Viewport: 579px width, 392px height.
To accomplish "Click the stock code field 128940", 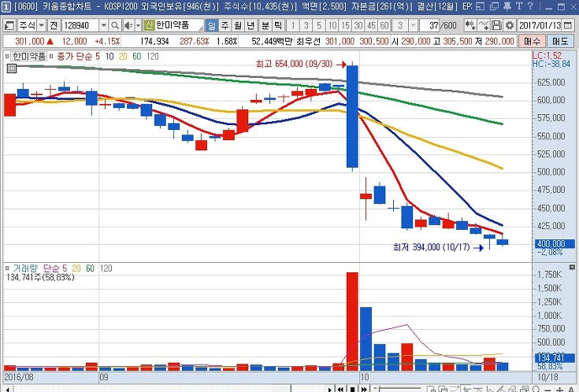I will (80, 25).
